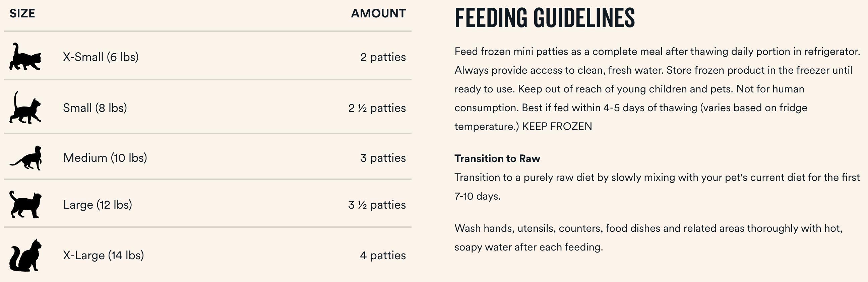This screenshot has width=868, height=282.
Task: Click the X-Small kitten silhouette icon
Action: click(25, 56)
